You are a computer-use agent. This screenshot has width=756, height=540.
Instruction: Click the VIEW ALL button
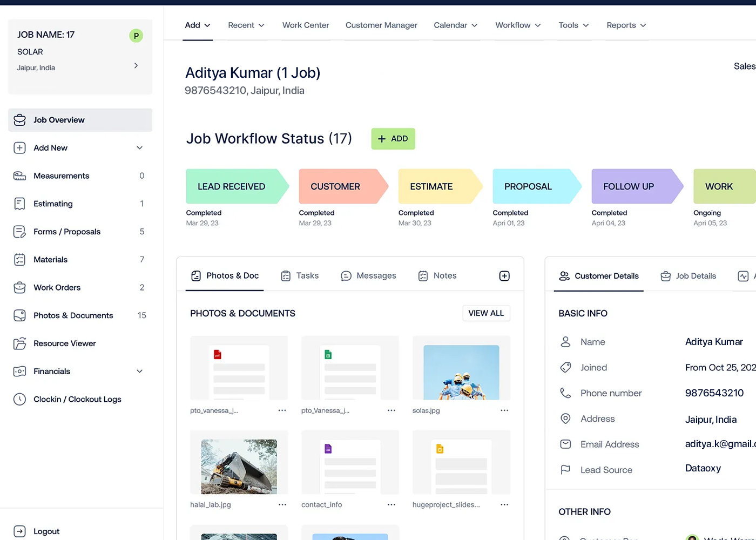coord(486,313)
